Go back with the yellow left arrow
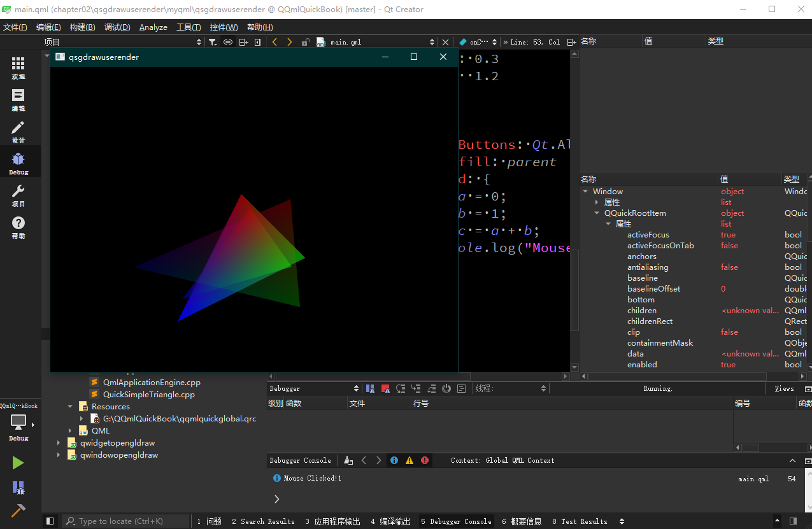The width and height of the screenshot is (812, 529). pos(274,42)
